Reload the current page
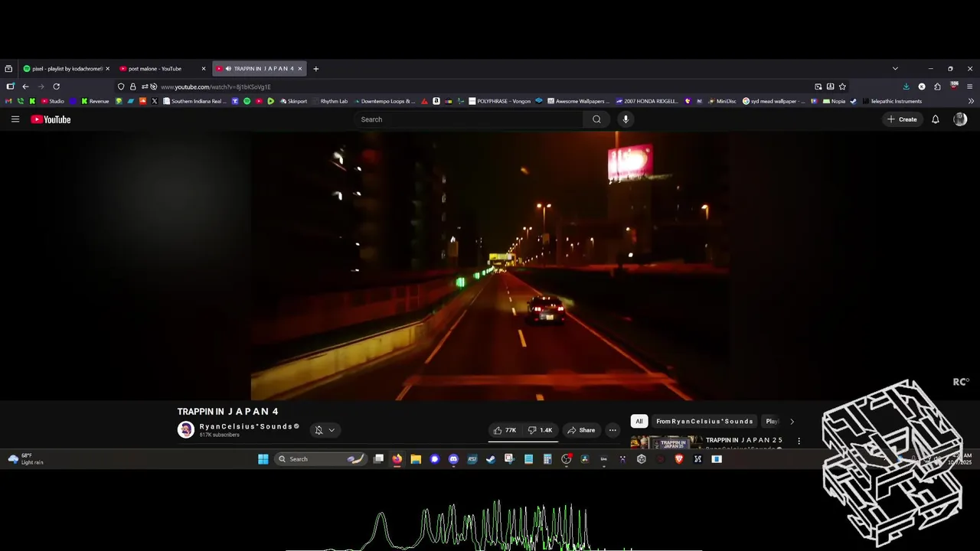 click(x=56, y=86)
